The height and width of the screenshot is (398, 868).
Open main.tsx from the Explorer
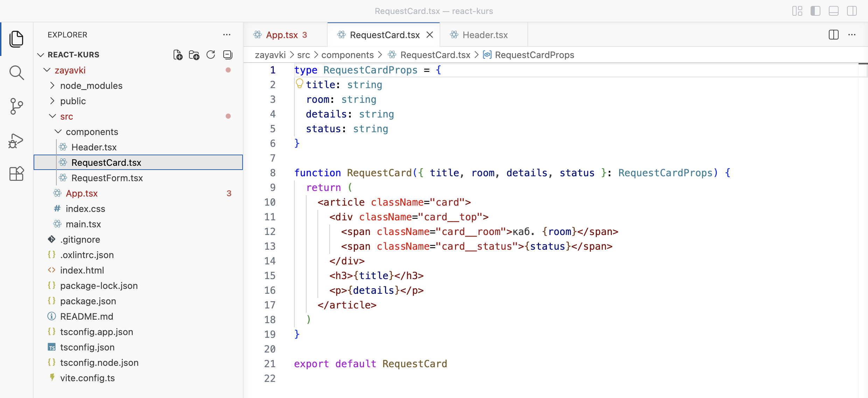click(x=138, y=224)
